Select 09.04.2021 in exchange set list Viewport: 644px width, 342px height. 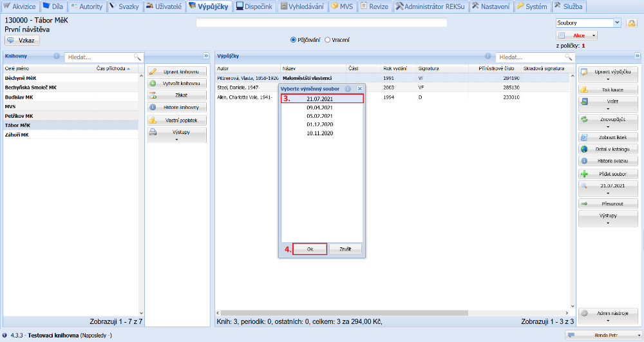tap(320, 108)
